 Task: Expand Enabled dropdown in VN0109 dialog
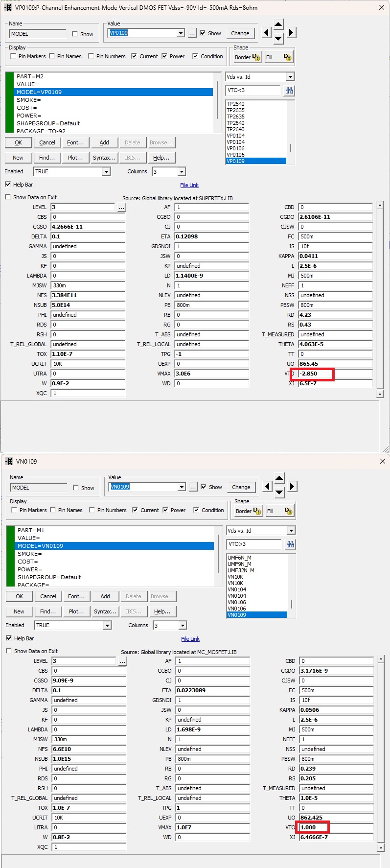(107, 625)
